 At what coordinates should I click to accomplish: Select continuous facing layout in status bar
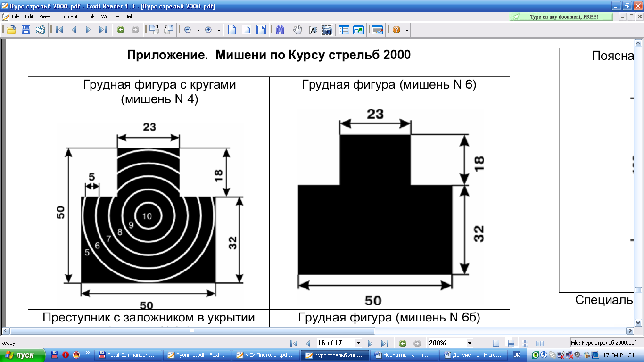(x=525, y=343)
